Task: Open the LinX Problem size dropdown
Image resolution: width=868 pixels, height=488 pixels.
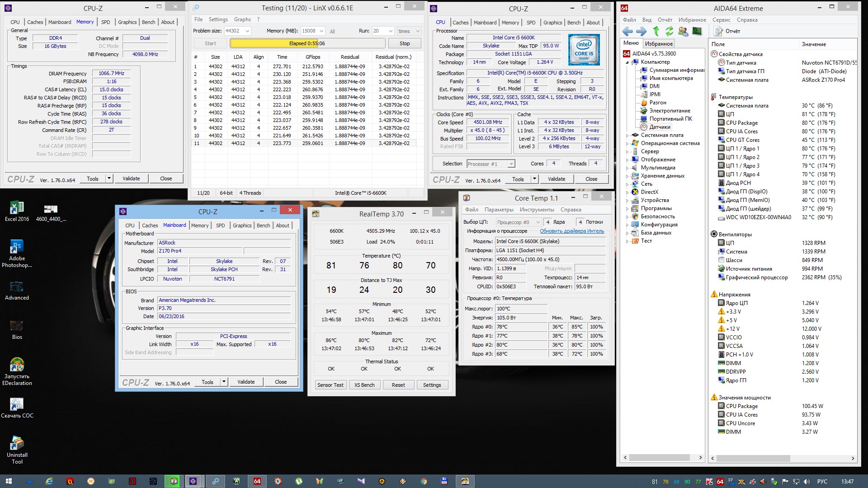Action: pos(247,31)
